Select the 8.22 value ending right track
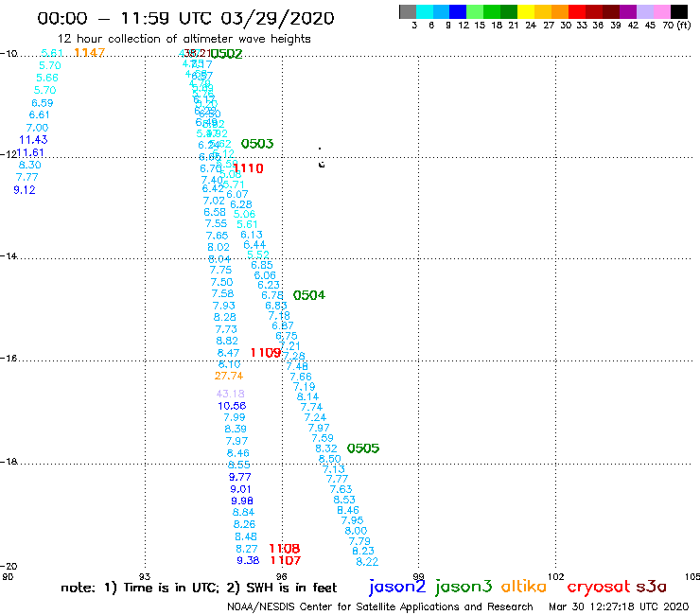The height and width of the screenshot is (615, 700). pos(367,562)
